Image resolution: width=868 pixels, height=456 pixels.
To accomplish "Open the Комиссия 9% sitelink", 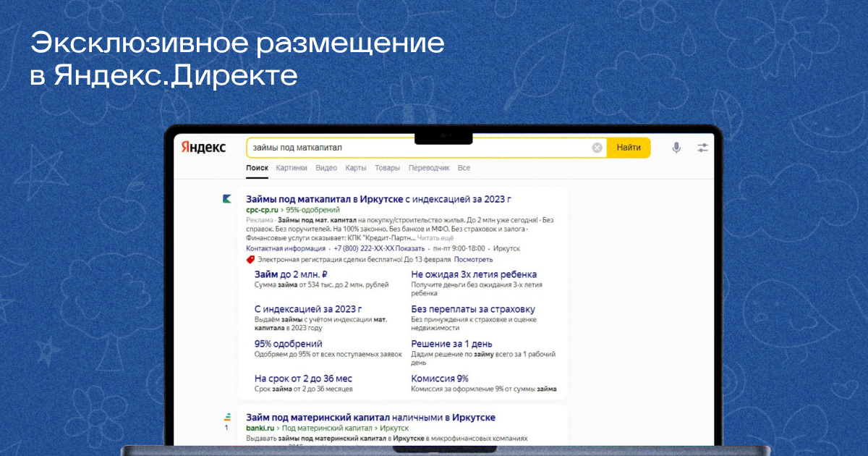I will (x=440, y=379).
